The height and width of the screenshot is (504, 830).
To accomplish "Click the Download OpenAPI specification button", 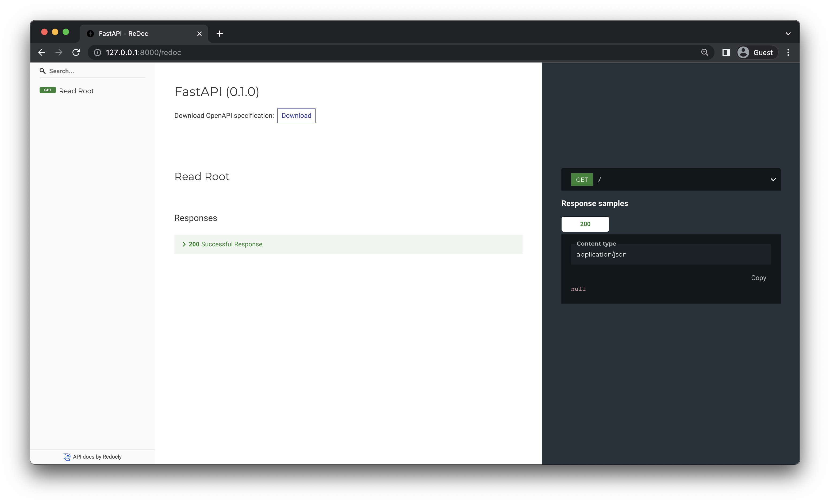I will (x=296, y=115).
